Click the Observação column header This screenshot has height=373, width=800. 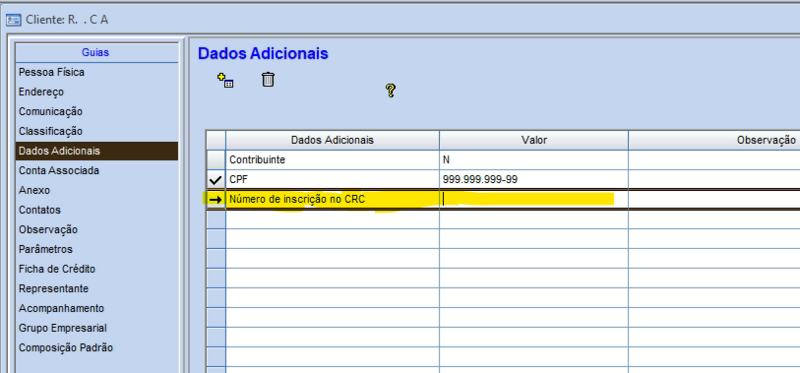(x=714, y=140)
